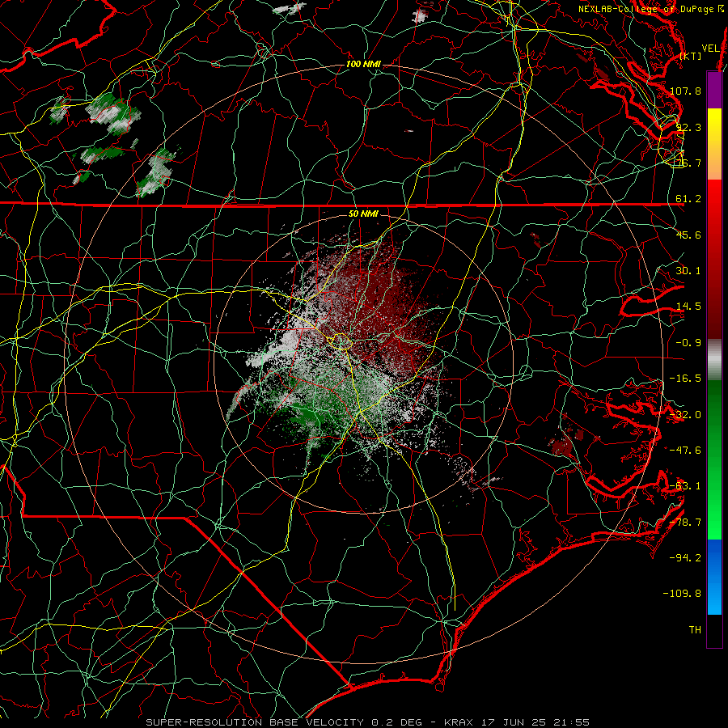The height and width of the screenshot is (728, 728).
Task: Select the 76.7 legend value
Action: 688,163
